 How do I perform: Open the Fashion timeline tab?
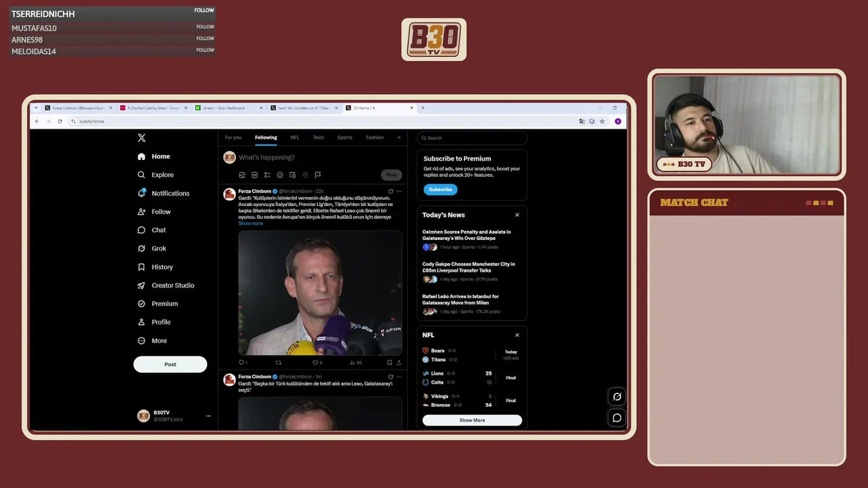(x=374, y=138)
